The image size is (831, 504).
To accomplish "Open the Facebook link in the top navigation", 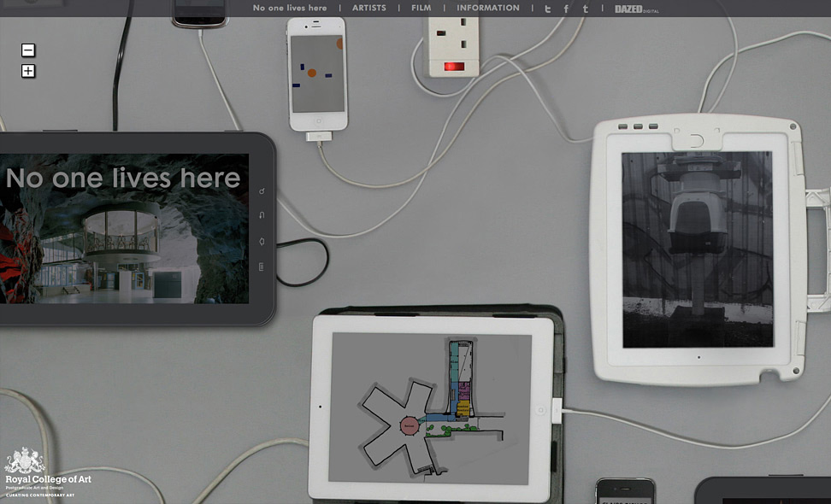I will coord(566,9).
